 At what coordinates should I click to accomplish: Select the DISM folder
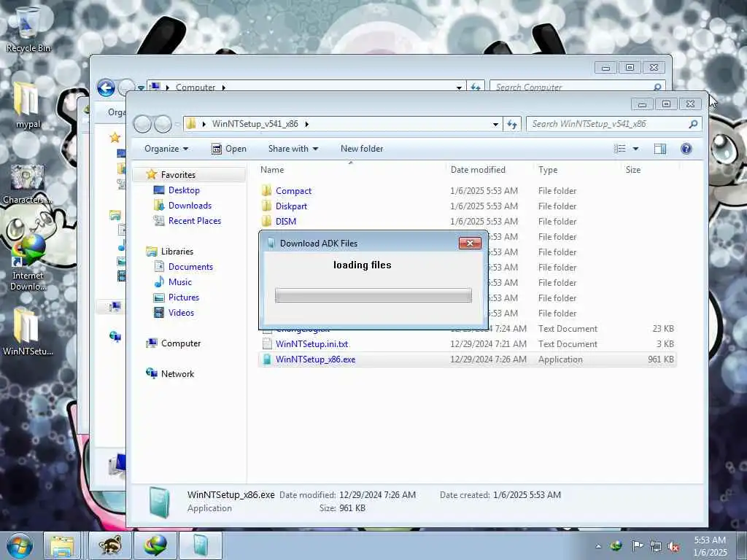coord(286,222)
